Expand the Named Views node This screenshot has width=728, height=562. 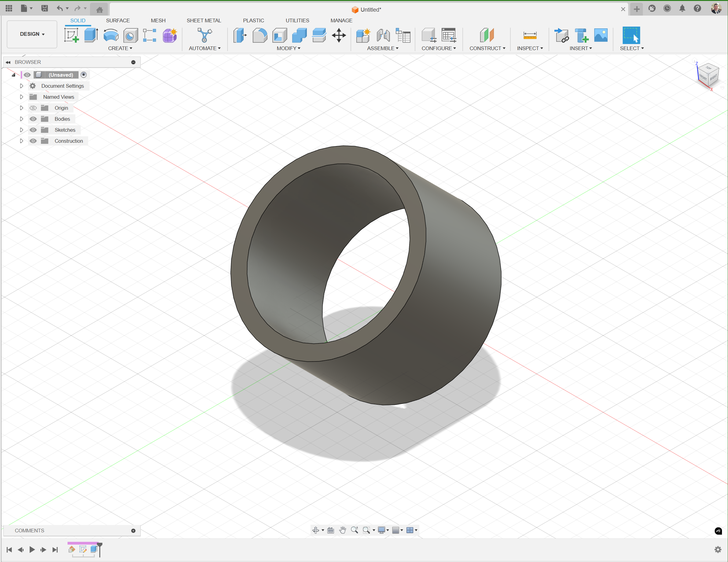(x=21, y=97)
